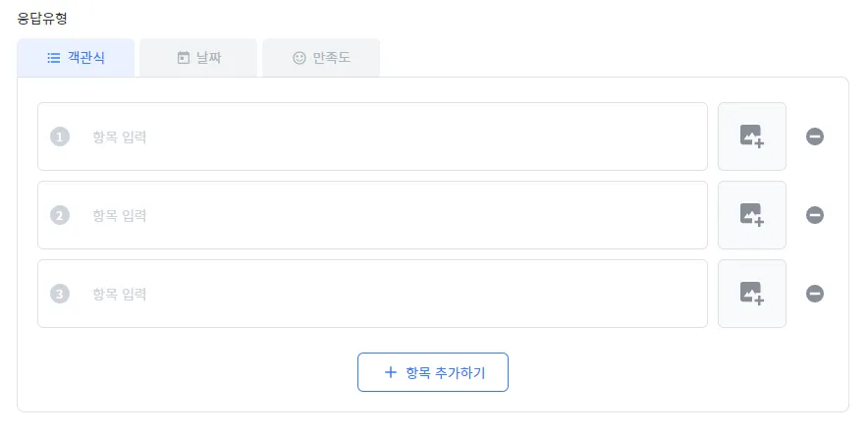The height and width of the screenshot is (437, 868).
Task: Click the calendar icon on 날짜 tab
Action: click(183, 58)
